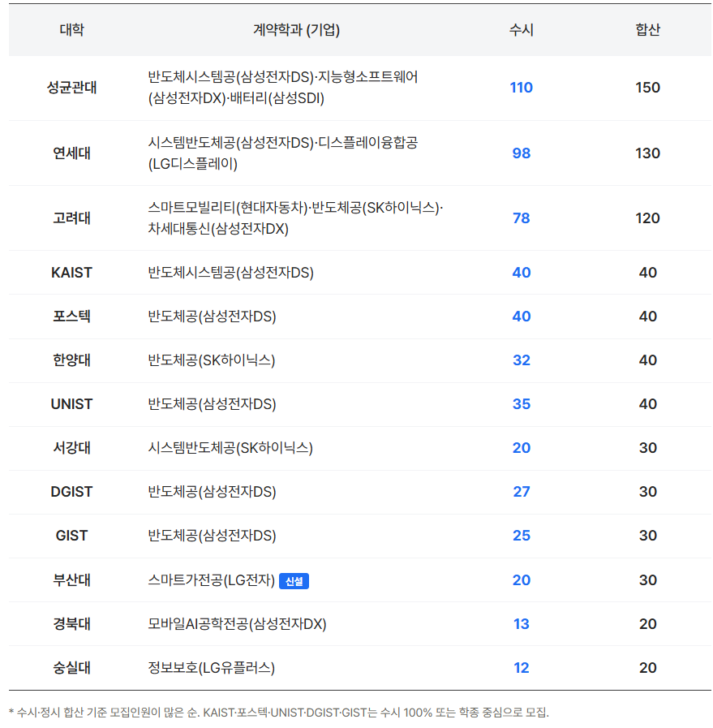Viewport: 713px width, 728px height.
Task: Select the 고려대 university name
Action: pyautogui.click(x=71, y=218)
